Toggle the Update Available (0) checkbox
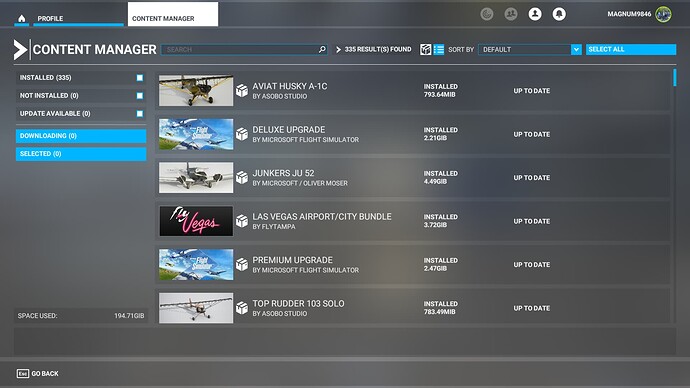Screen dimensions: 690x388 coord(139,114)
